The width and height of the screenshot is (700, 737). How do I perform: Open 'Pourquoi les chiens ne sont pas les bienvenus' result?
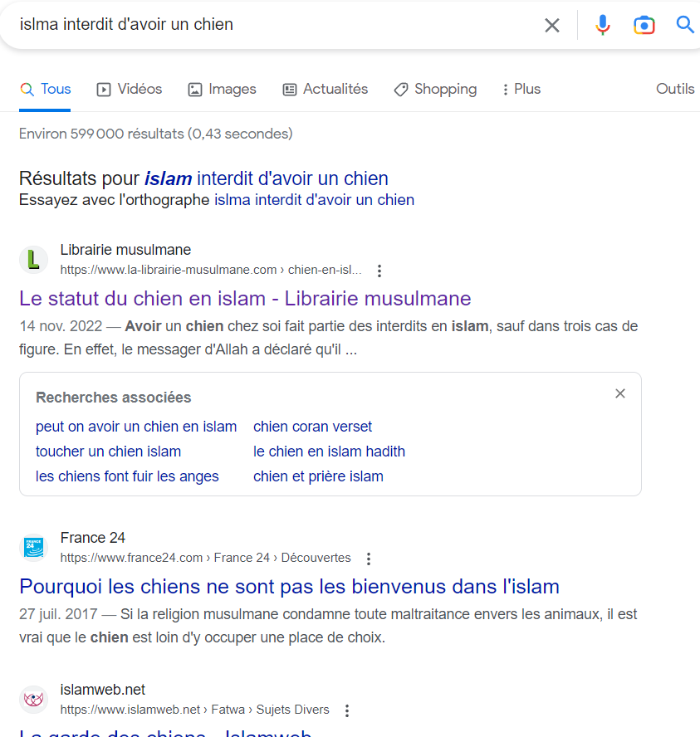289,587
